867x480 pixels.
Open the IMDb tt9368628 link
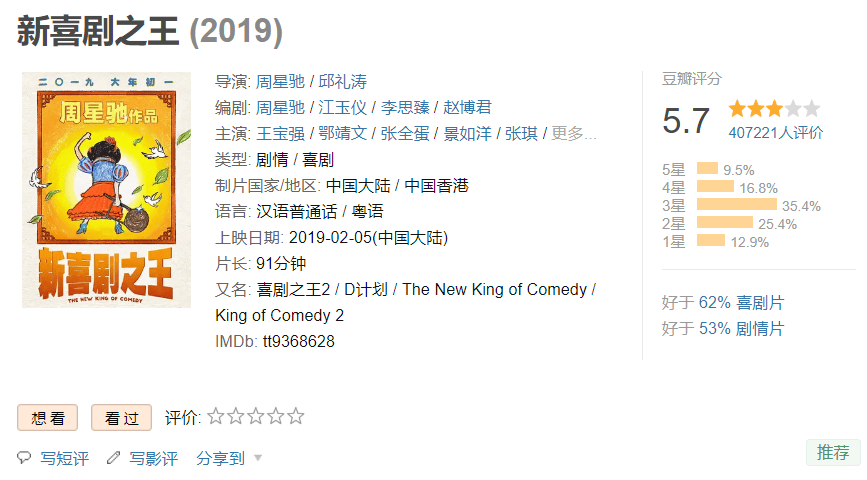point(298,341)
